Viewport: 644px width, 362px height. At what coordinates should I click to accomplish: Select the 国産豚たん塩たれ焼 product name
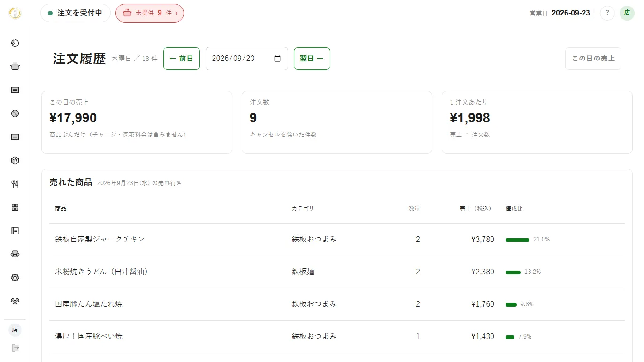(89, 304)
